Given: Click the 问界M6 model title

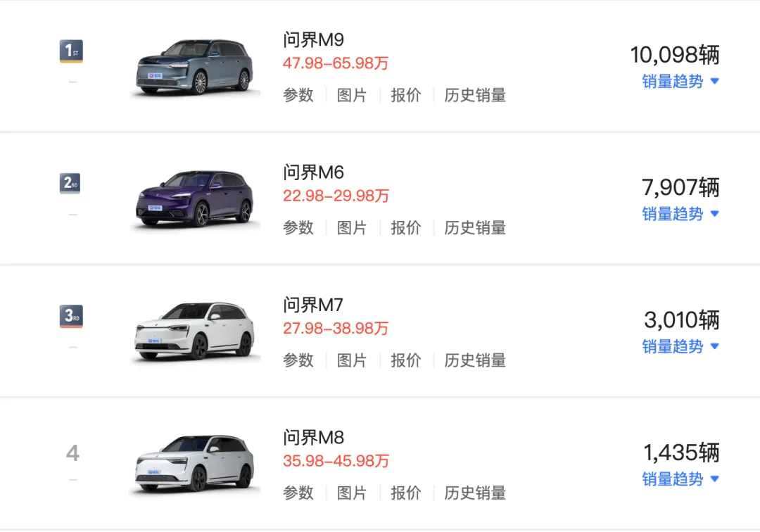Looking at the screenshot, I should click(314, 172).
